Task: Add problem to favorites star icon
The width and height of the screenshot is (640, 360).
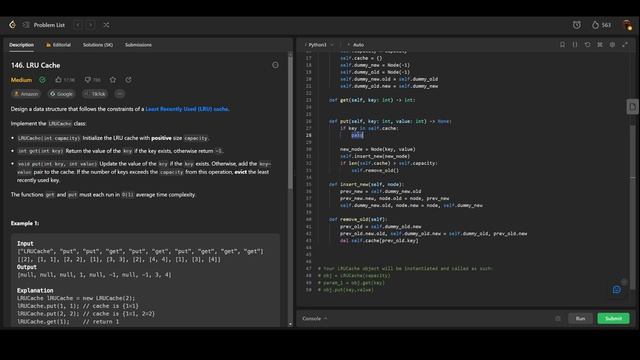Action: (x=113, y=80)
